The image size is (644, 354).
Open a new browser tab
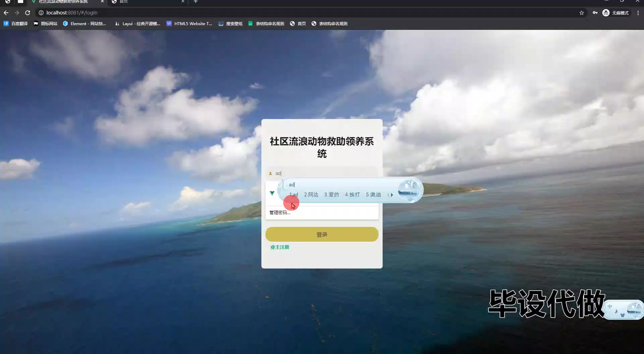click(196, 2)
